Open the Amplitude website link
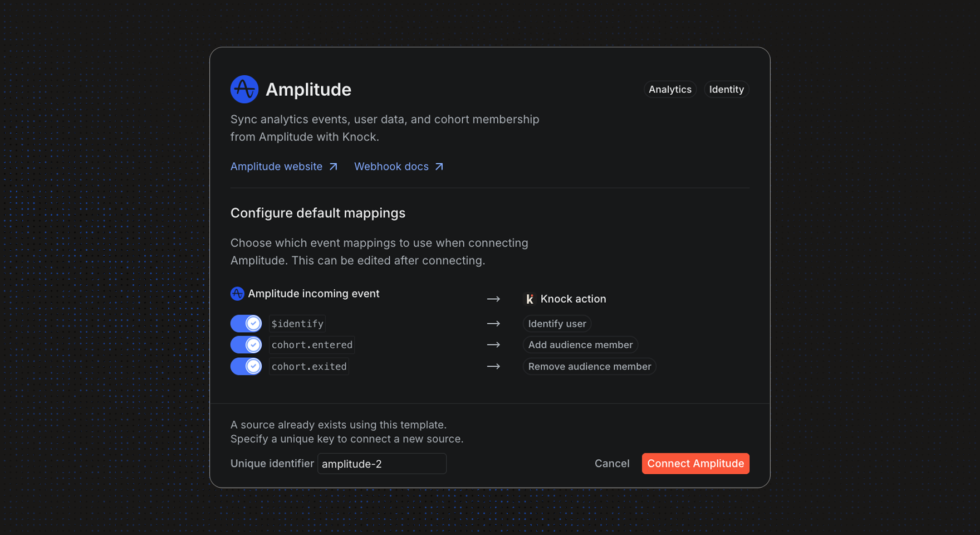The height and width of the screenshot is (535, 980). [284, 167]
